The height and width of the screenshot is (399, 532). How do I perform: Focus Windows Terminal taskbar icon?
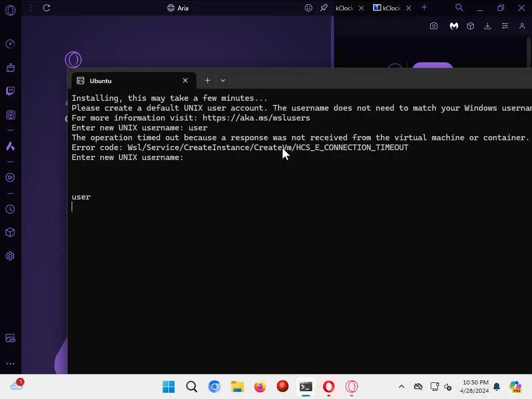(x=305, y=387)
